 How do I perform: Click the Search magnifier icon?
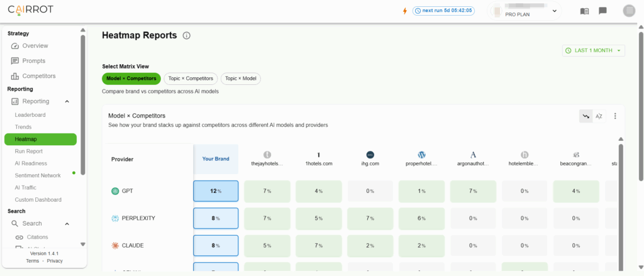click(x=15, y=224)
